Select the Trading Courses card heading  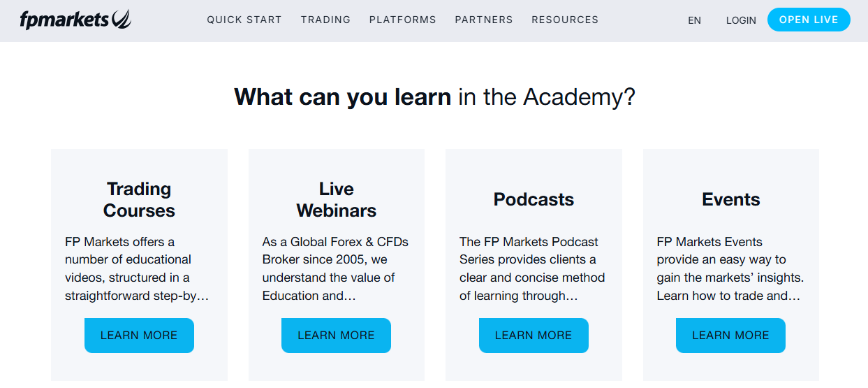[139, 199]
